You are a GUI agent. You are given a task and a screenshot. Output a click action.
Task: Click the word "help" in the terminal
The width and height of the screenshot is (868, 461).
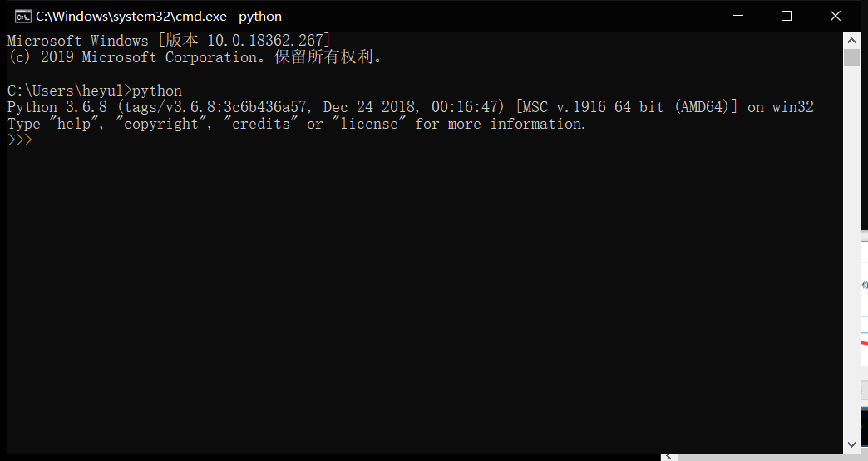[74, 124]
